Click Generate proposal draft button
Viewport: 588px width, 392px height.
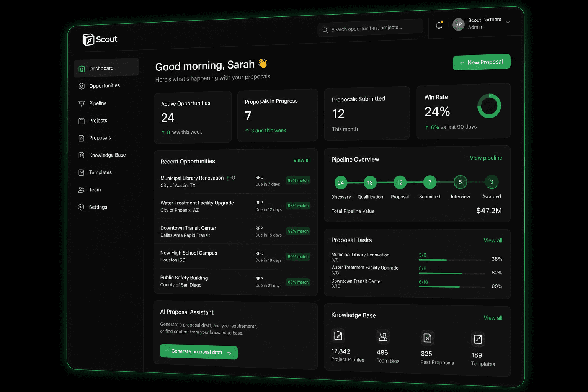[x=199, y=352]
